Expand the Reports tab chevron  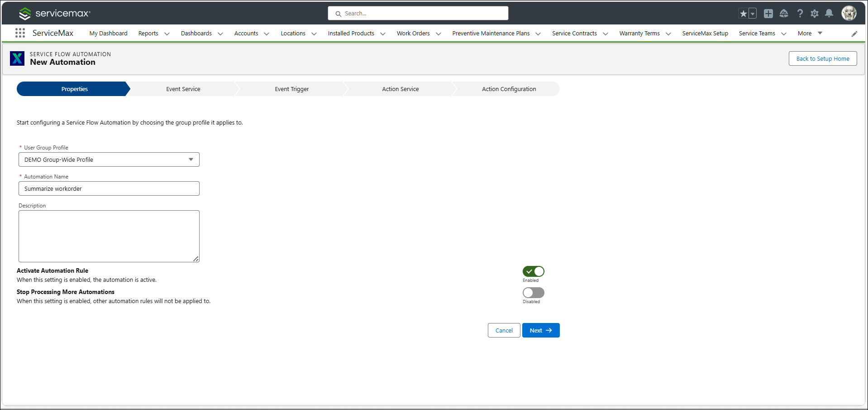tap(167, 34)
